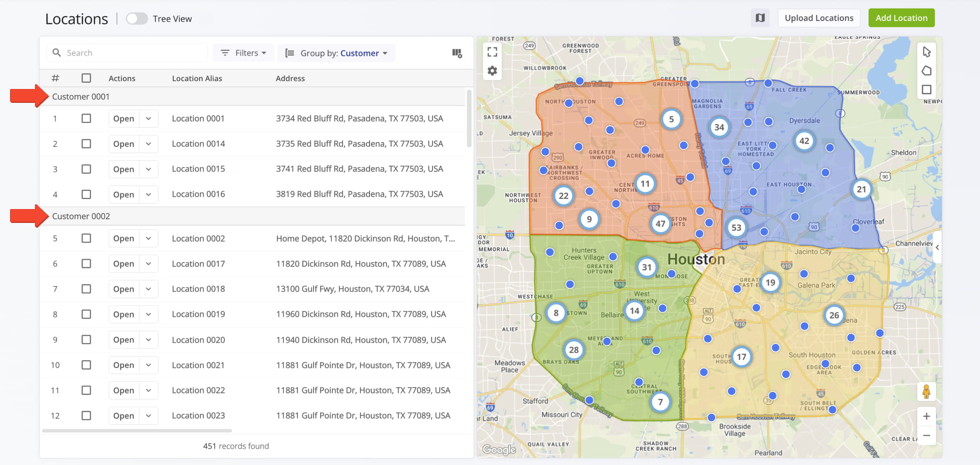Expand the map to fullscreen
980x465 pixels.
(x=492, y=52)
